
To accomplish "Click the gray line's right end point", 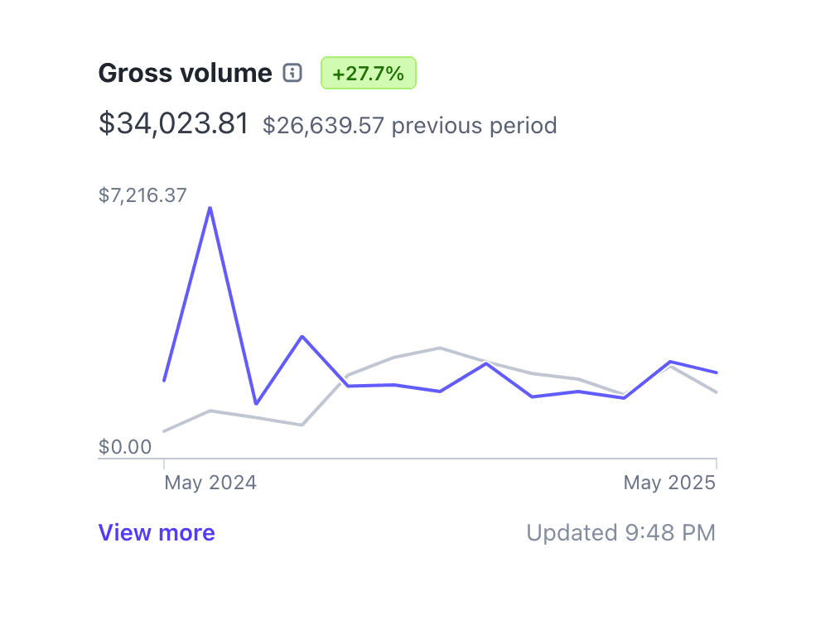I will click(x=717, y=392).
